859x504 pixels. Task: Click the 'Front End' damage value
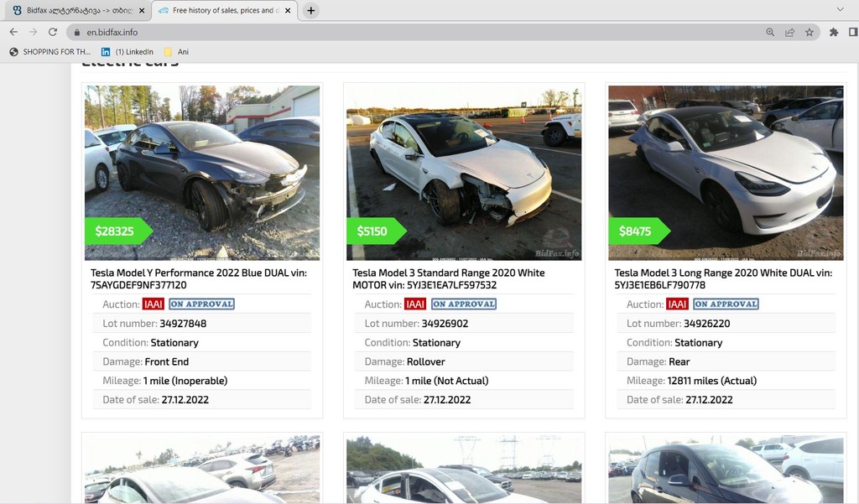(x=167, y=362)
